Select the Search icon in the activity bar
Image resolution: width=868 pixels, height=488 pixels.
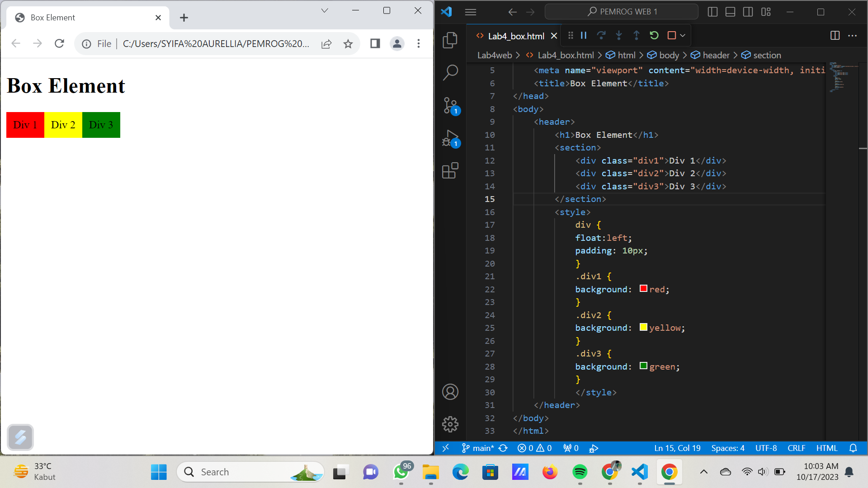pyautogui.click(x=451, y=72)
